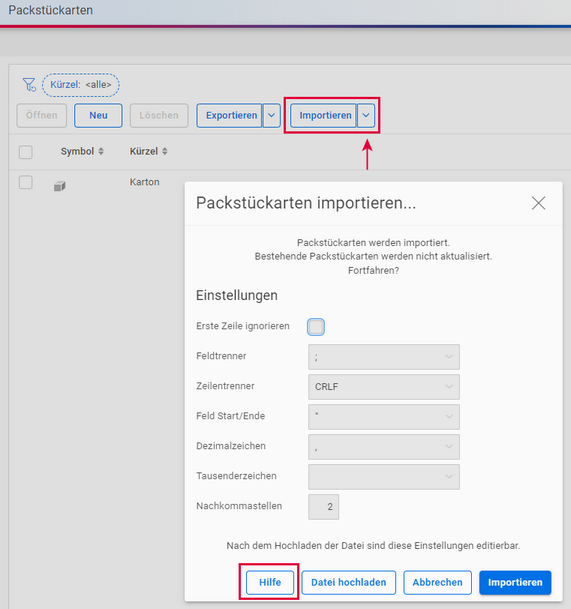
Task: Toggle the select-all header checkbox
Action: click(x=26, y=152)
